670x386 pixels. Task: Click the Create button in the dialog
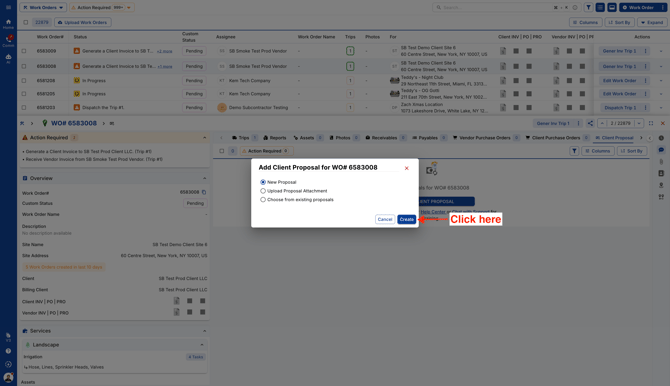click(406, 219)
